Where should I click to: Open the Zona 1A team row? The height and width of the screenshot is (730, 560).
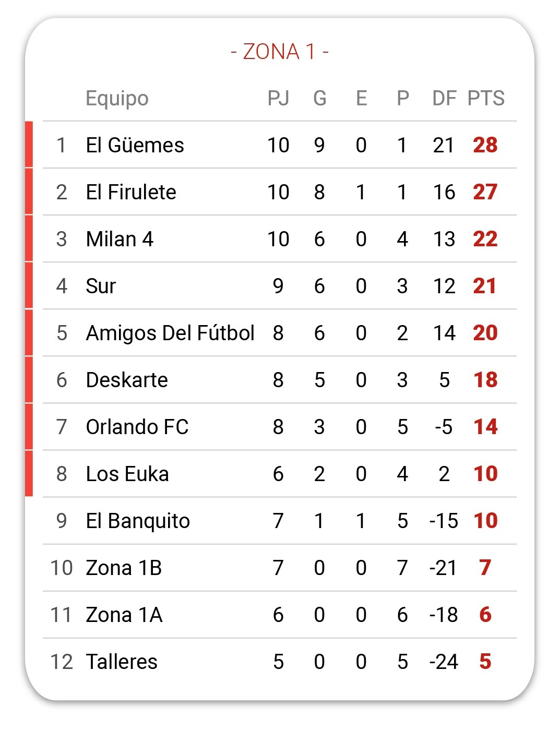(x=280, y=615)
